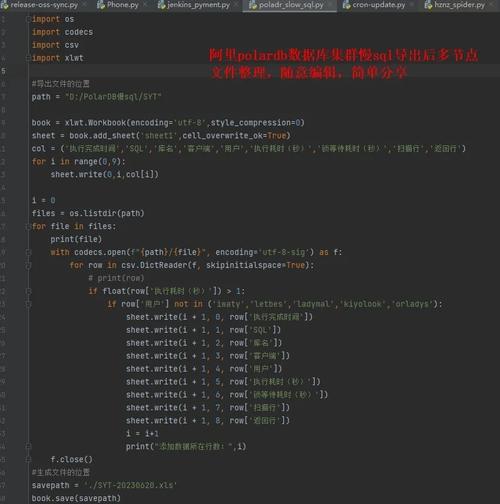Click the 'i = 0' line
This screenshot has height=504, width=500.
click(44, 200)
